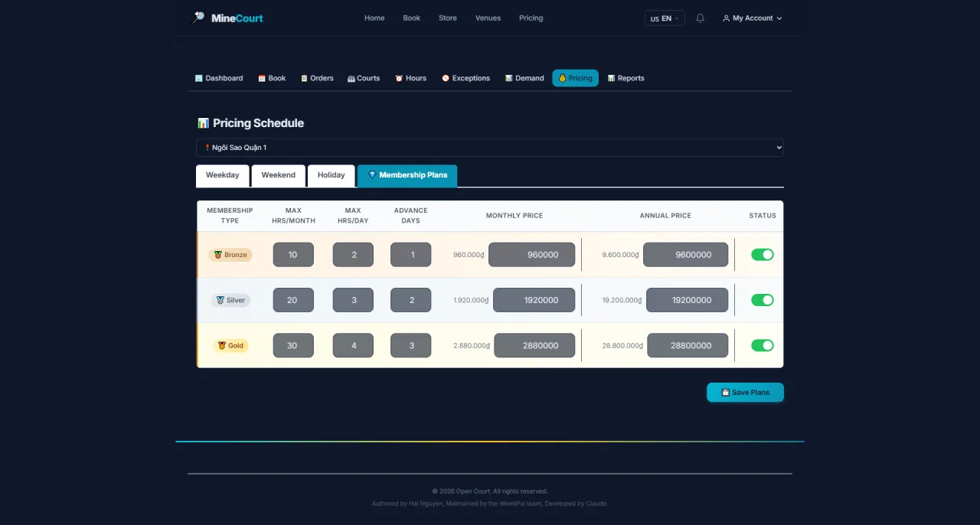
Task: Toggle Bronze plan status switch
Action: (763, 255)
